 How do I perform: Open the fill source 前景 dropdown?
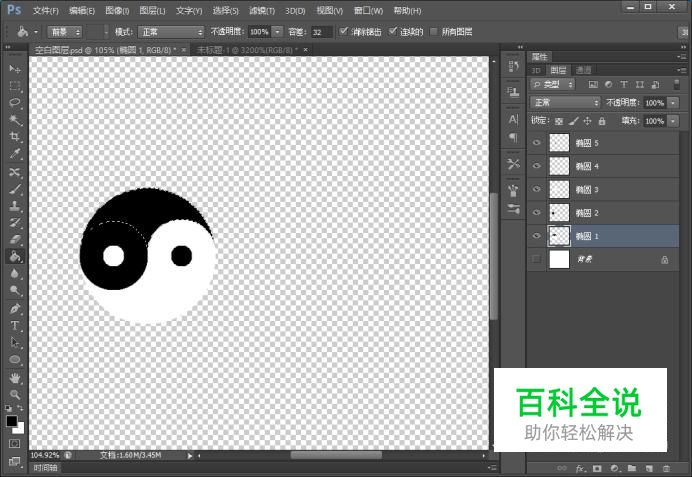tap(65, 32)
